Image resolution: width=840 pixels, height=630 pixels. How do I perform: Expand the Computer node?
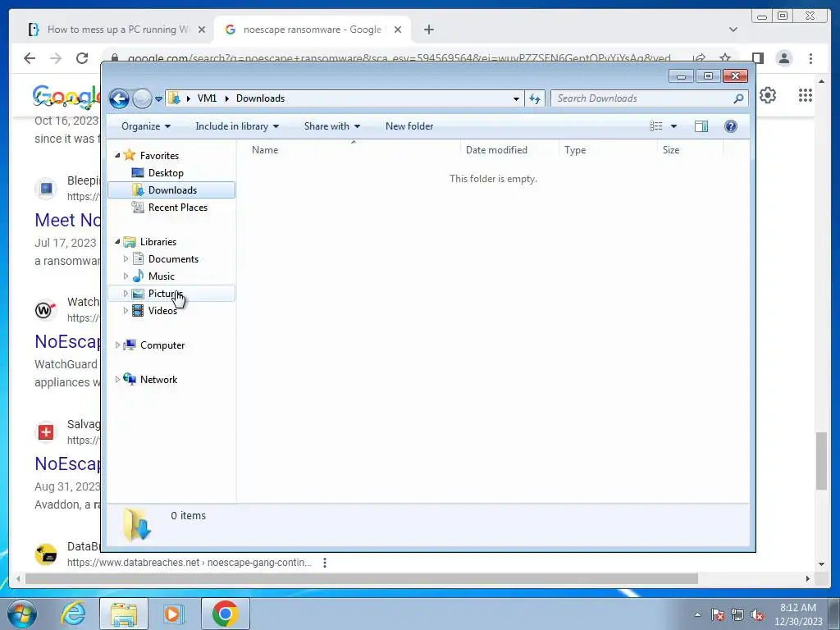[118, 345]
